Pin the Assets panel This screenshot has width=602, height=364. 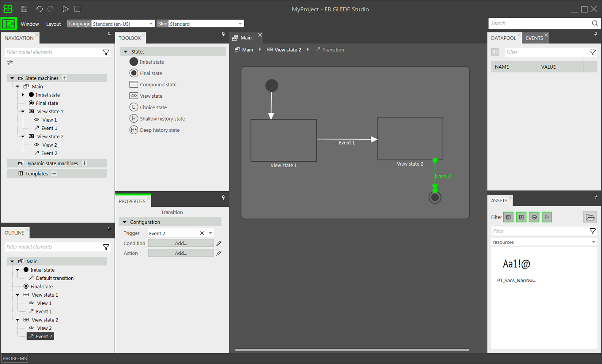tap(596, 197)
